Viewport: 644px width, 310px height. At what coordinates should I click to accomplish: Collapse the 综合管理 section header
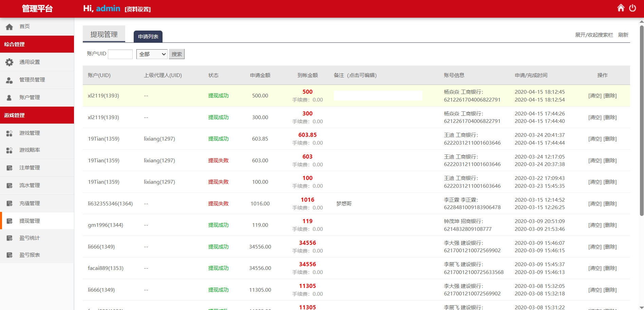click(37, 44)
